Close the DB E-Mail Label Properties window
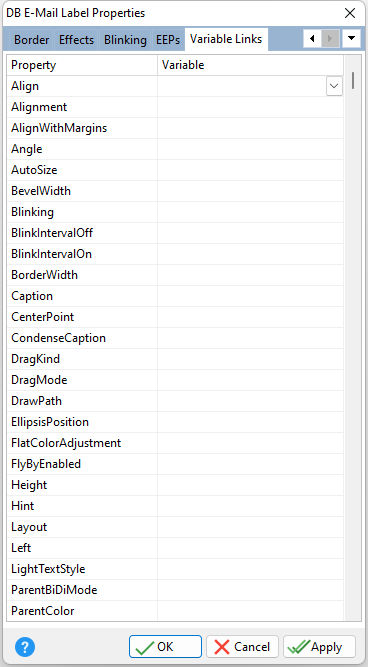Viewport: 368px width, 667px height. [350, 13]
